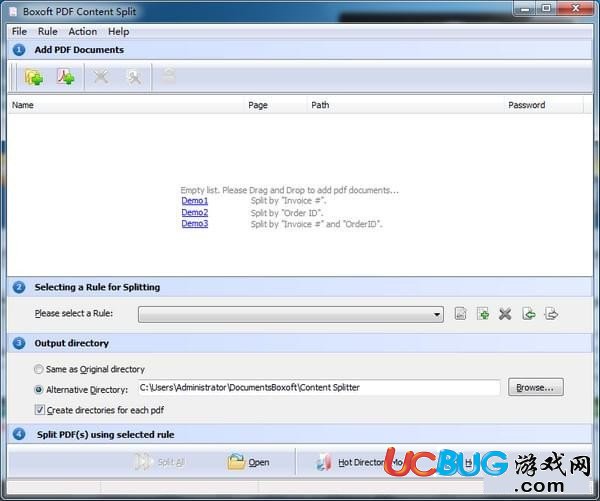
Task: Click the faded icon after the Clear all icon
Action: (168, 75)
